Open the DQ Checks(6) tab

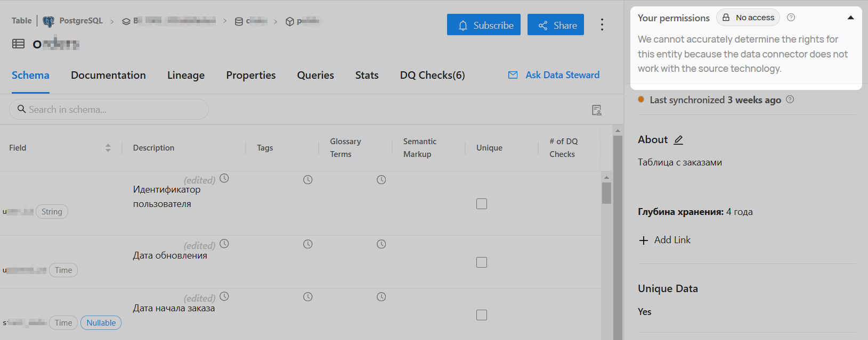432,76
